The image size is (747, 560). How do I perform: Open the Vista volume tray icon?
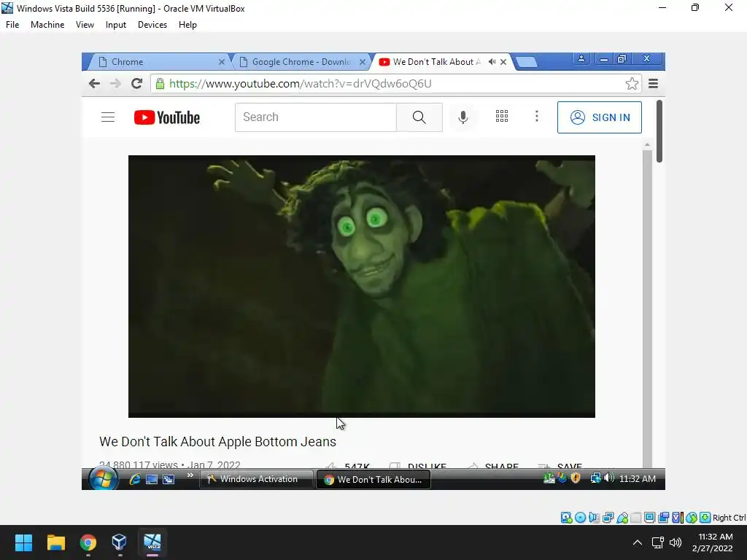click(609, 478)
